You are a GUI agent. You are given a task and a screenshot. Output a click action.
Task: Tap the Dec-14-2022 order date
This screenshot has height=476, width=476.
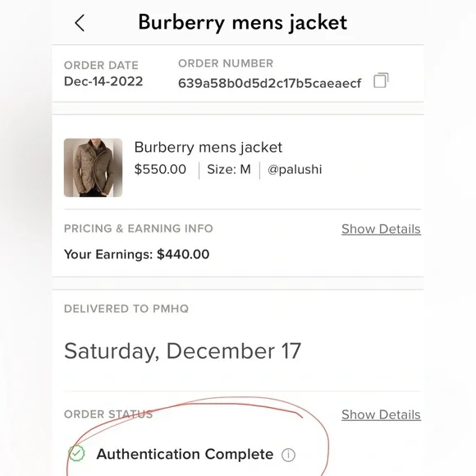click(103, 81)
